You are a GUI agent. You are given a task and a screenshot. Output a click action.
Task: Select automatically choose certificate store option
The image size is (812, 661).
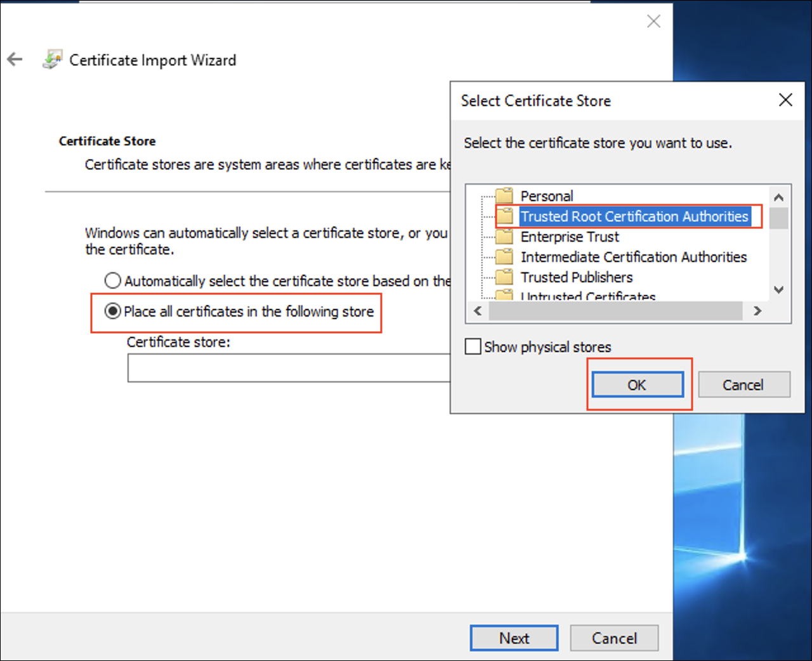tap(112, 280)
